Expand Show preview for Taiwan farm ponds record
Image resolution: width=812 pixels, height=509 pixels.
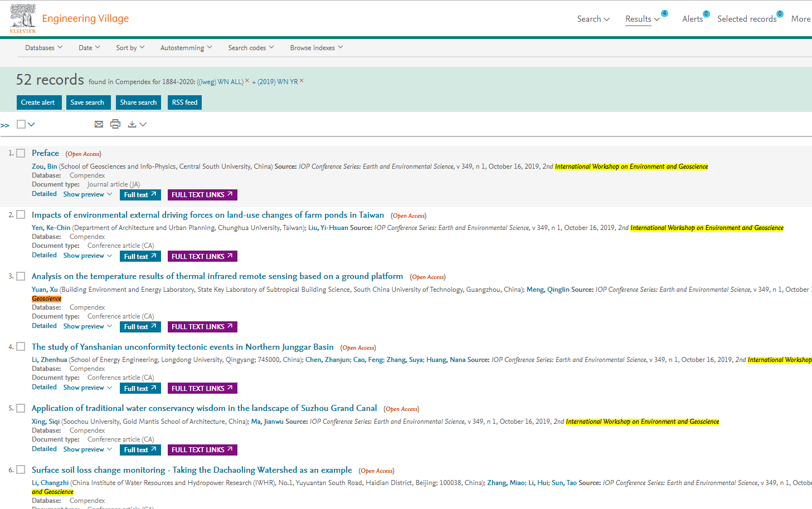pos(87,256)
